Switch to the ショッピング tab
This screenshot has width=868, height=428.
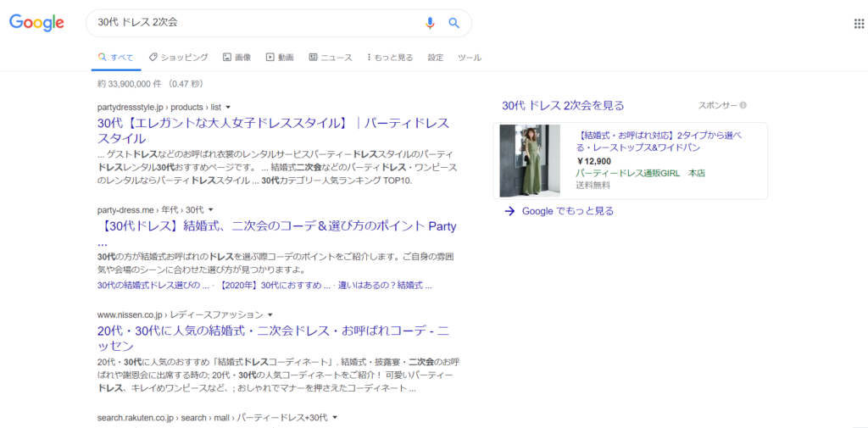(x=178, y=57)
